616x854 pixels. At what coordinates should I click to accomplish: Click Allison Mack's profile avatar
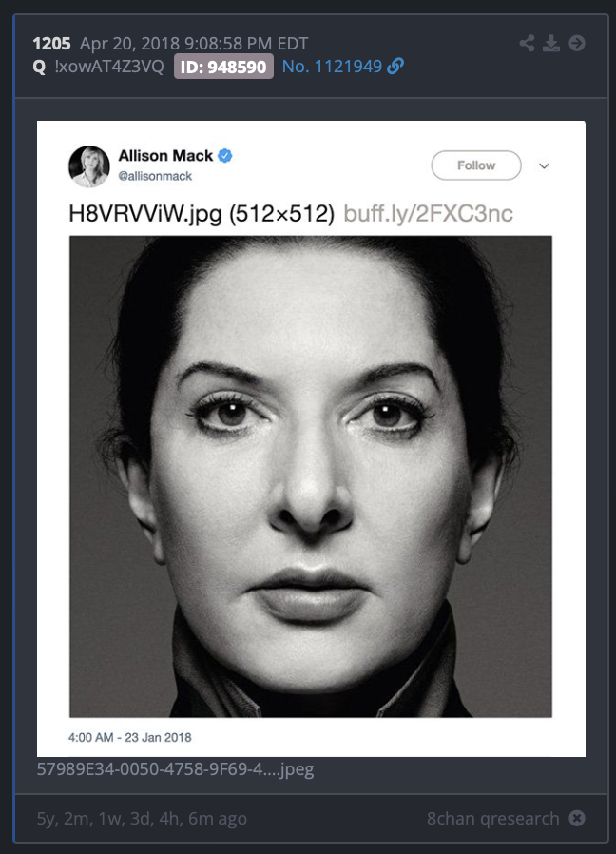(x=89, y=166)
